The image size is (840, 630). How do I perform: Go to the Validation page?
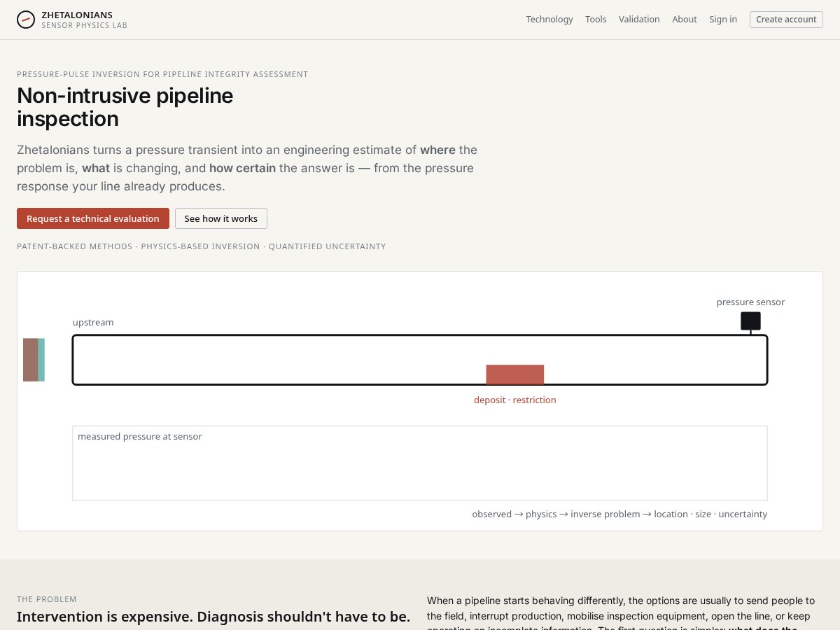pos(639,20)
